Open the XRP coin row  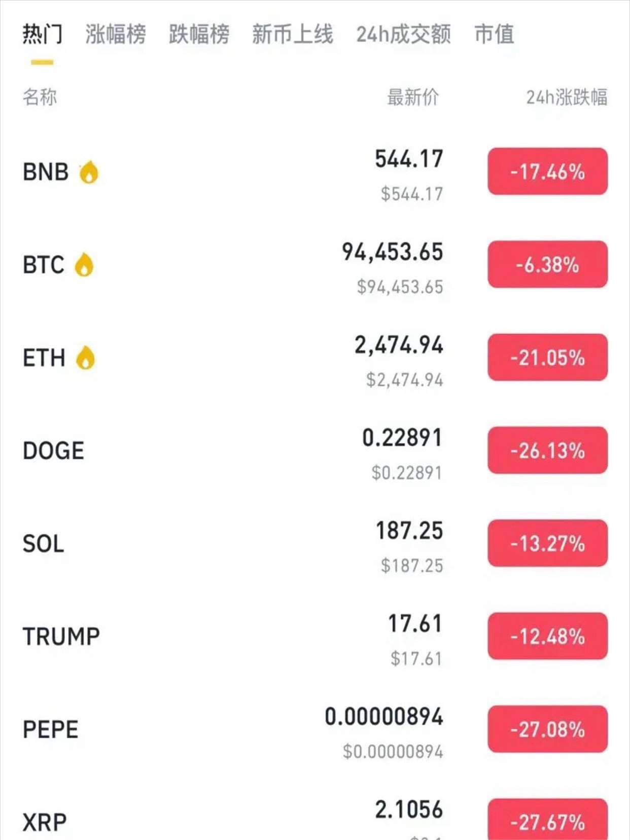tap(45, 822)
